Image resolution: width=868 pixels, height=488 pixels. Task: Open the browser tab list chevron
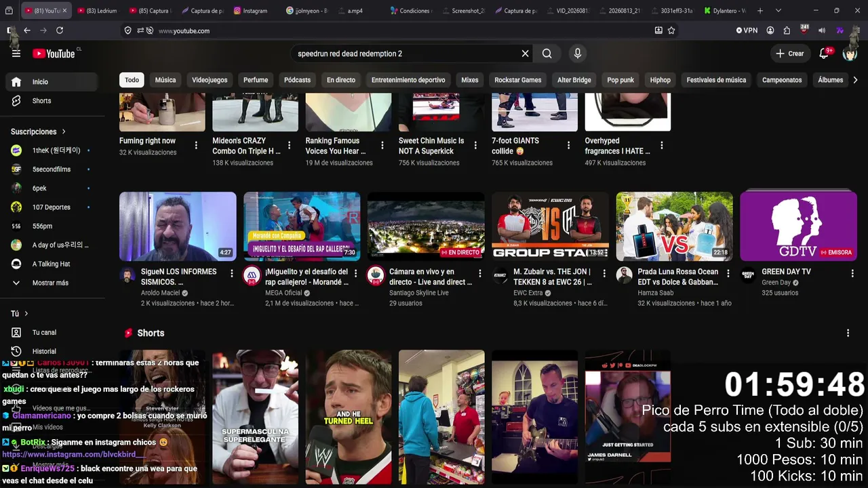pos(778,11)
